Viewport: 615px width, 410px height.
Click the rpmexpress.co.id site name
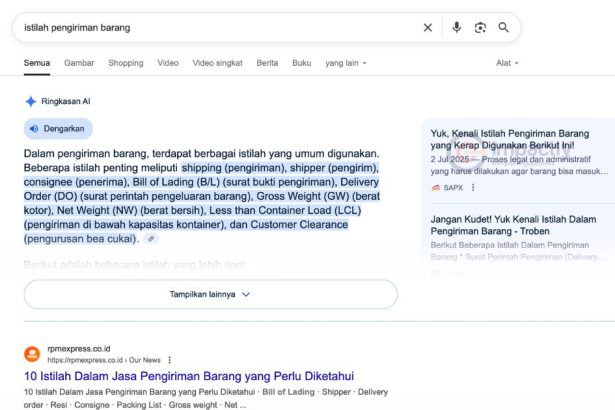click(79, 348)
